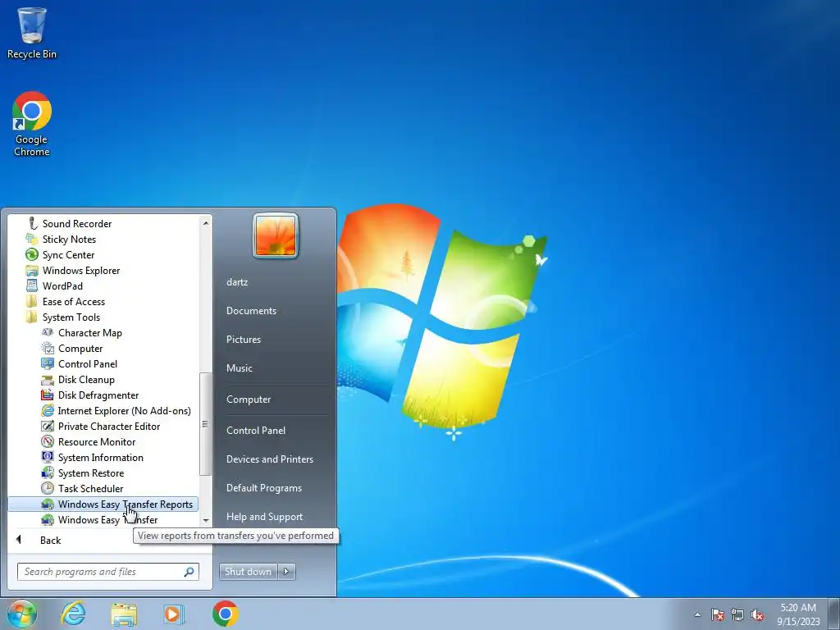Image resolution: width=840 pixels, height=630 pixels.
Task: Open the dartz user folder link
Action: (x=237, y=282)
